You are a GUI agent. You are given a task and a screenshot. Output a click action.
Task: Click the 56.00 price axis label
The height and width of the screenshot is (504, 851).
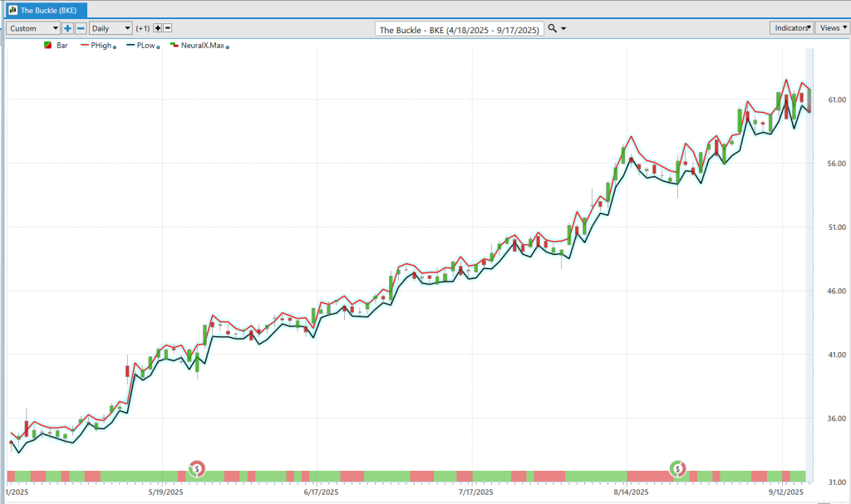click(836, 164)
